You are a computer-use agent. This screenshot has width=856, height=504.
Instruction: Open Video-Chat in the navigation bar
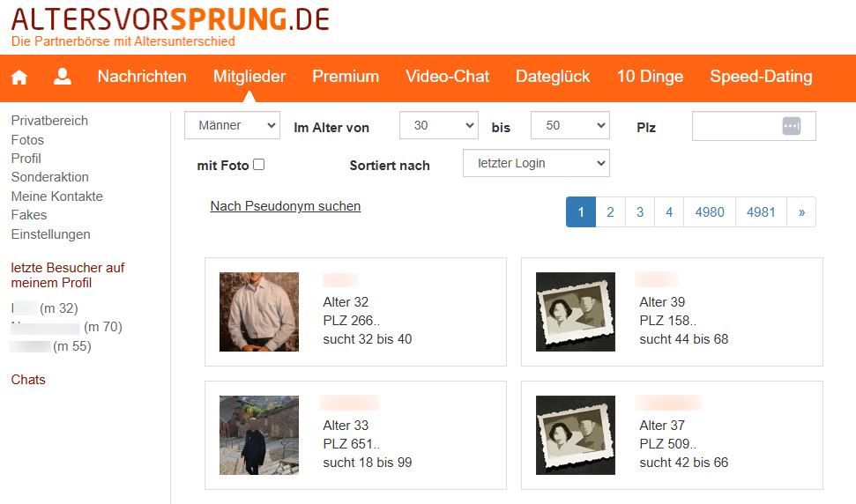[x=447, y=77]
